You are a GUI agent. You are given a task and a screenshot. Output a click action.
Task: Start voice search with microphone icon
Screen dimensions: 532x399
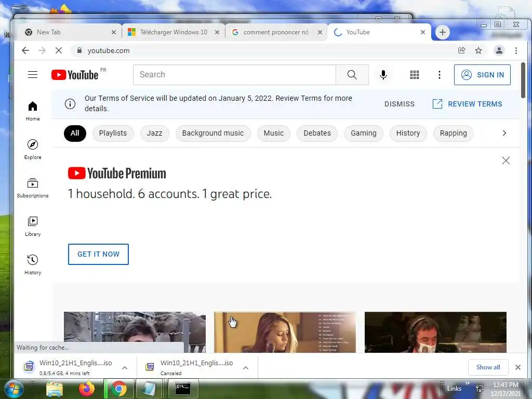pos(383,75)
